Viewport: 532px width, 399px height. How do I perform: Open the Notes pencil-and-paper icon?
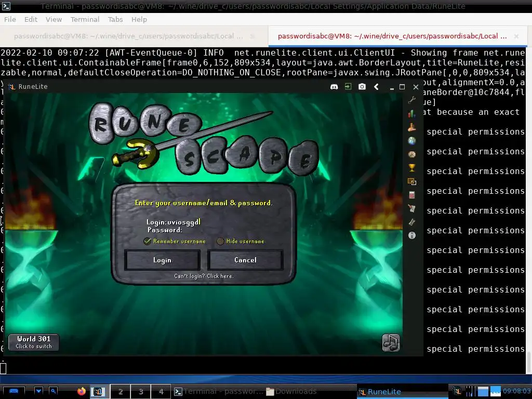point(412,208)
